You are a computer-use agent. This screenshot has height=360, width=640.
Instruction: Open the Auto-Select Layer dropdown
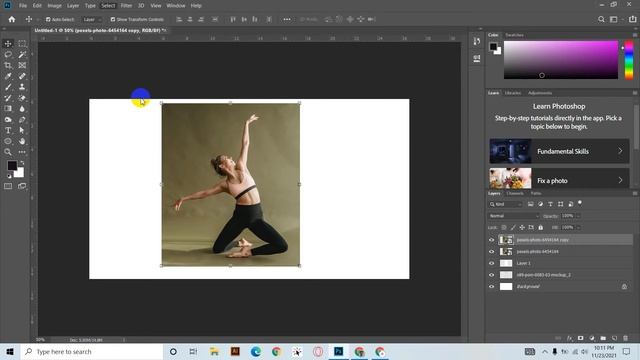pyautogui.click(x=92, y=19)
